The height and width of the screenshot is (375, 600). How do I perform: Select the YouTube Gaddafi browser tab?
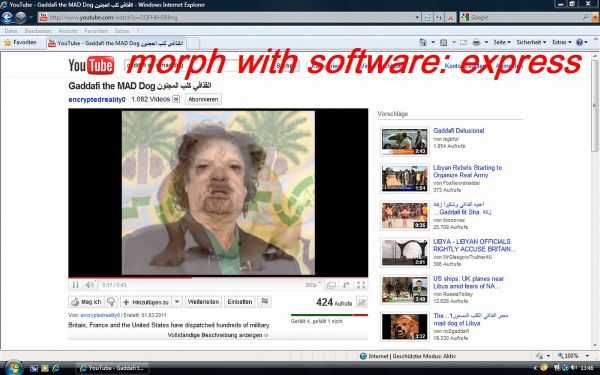pyautogui.click(x=116, y=43)
